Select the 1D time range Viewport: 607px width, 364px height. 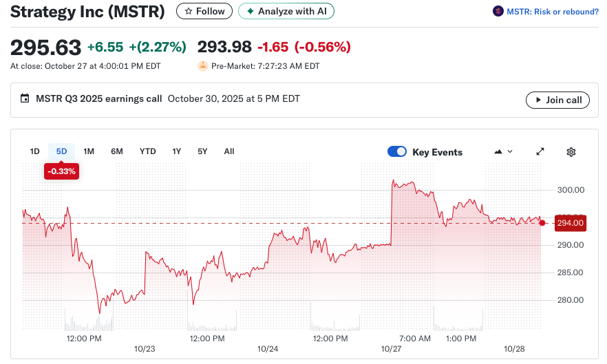click(35, 151)
